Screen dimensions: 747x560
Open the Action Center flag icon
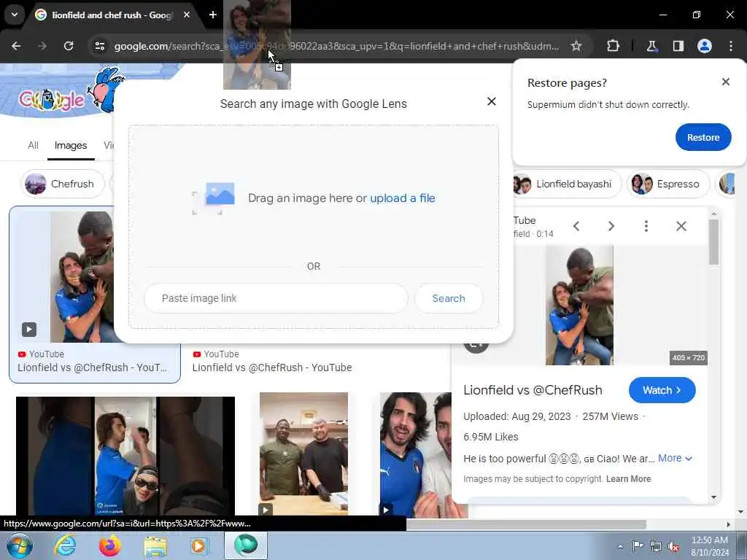[x=638, y=545]
